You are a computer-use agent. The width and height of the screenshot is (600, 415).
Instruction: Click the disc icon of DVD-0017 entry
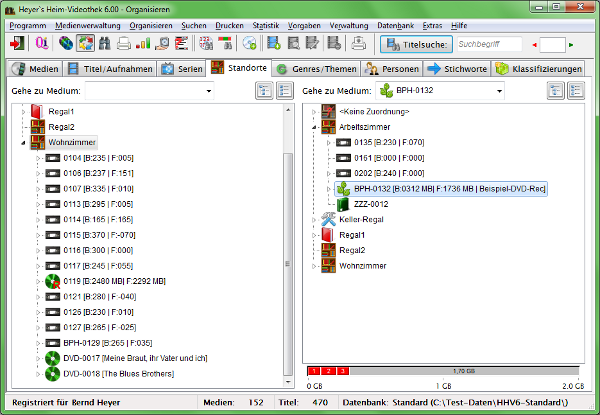53,358
